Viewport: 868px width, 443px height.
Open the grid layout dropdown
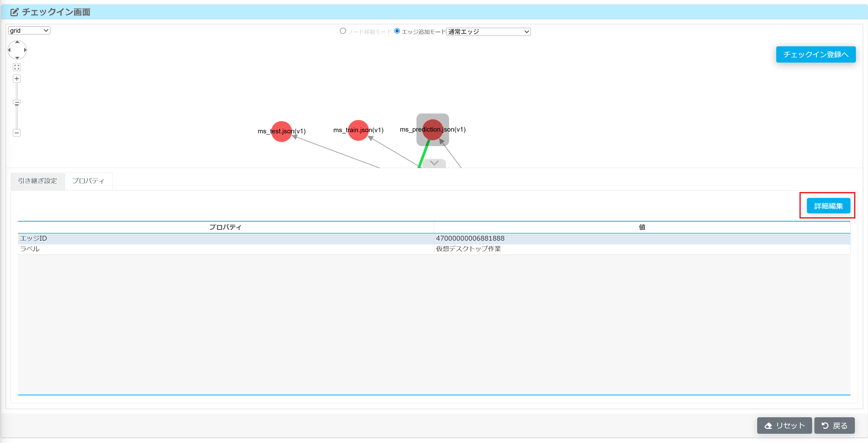(29, 31)
